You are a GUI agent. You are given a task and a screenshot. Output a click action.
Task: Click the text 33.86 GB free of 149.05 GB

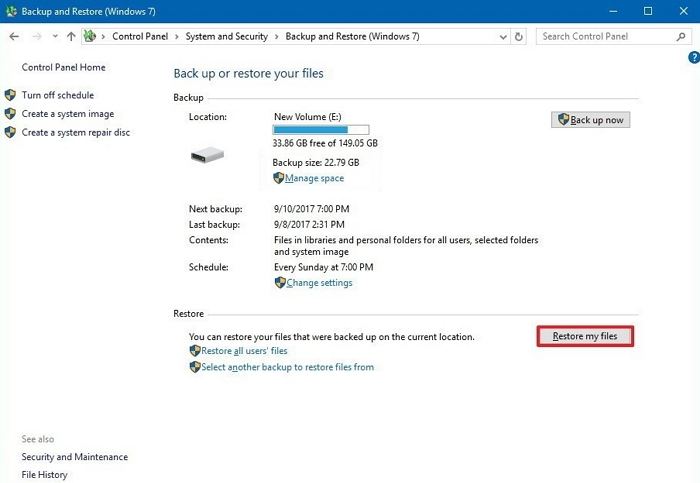[x=325, y=143]
